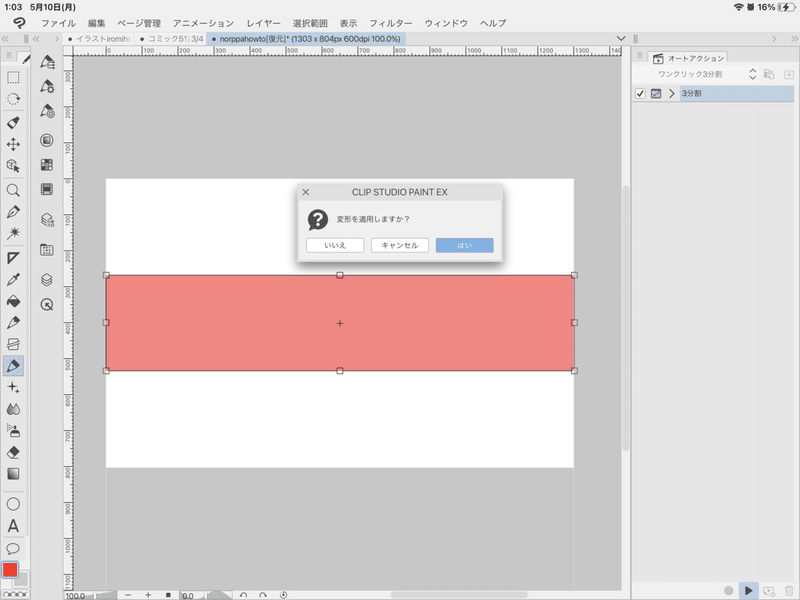800x600 pixels.
Task: Open the Layers stack palette icon
Action: coord(47,280)
